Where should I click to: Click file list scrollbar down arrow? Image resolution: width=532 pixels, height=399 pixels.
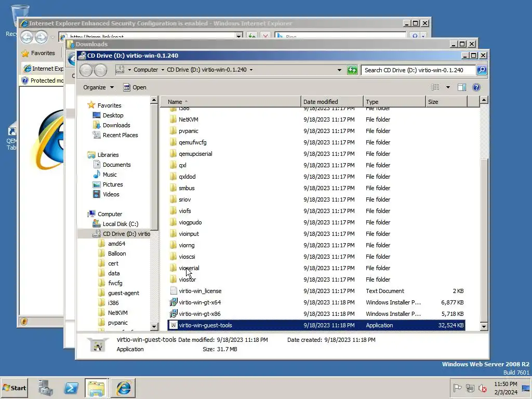484,326
